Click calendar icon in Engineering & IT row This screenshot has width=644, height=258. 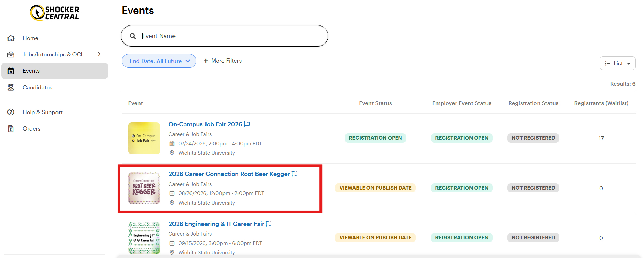click(x=172, y=243)
